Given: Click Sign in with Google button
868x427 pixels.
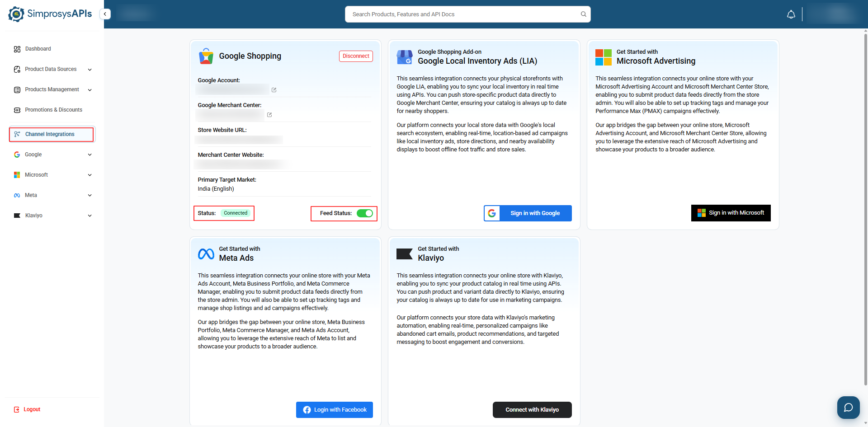Looking at the screenshot, I should click(528, 213).
